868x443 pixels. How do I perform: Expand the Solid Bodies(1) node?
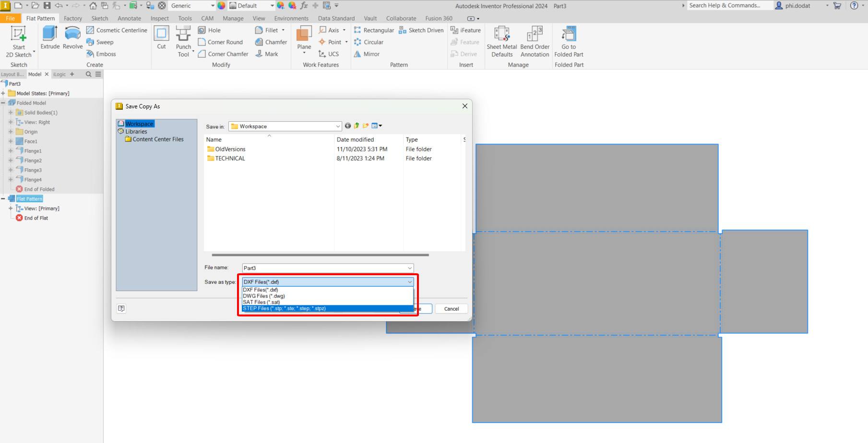[11, 113]
